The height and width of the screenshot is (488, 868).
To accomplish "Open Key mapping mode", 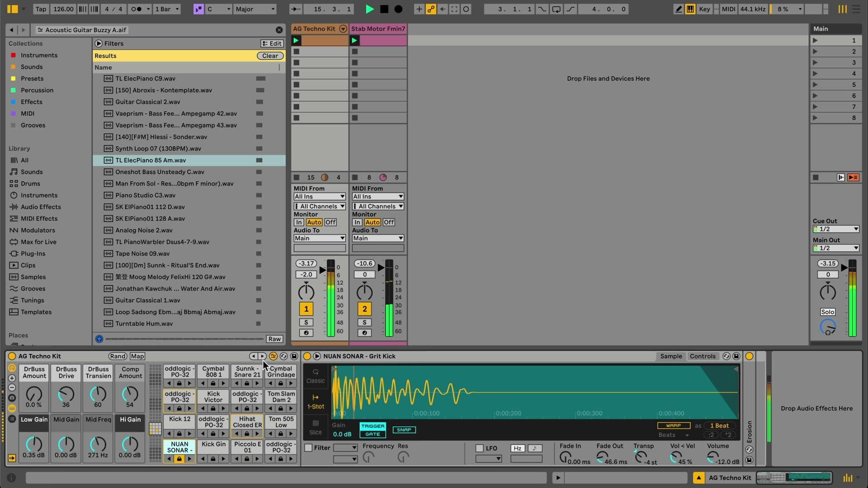I will [x=704, y=9].
